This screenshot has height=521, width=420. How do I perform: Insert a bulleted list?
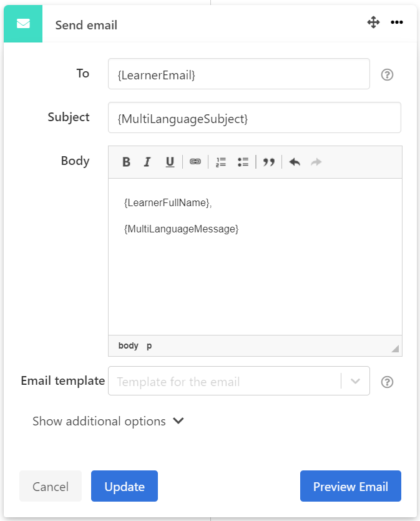(243, 161)
